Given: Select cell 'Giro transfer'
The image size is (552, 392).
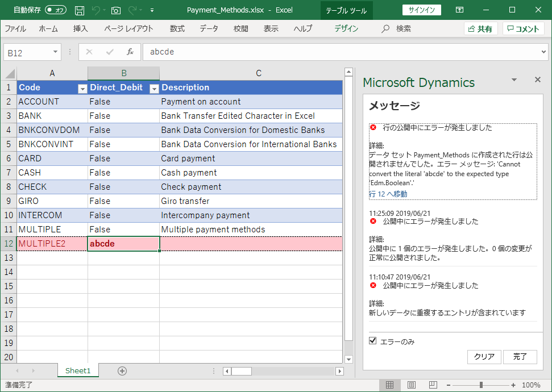Looking at the screenshot, I should click(251, 201).
